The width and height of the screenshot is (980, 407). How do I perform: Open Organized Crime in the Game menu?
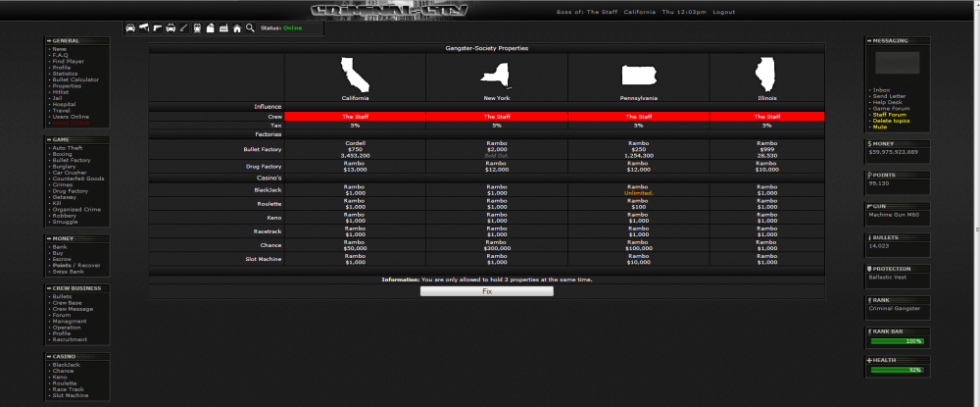[74, 209]
